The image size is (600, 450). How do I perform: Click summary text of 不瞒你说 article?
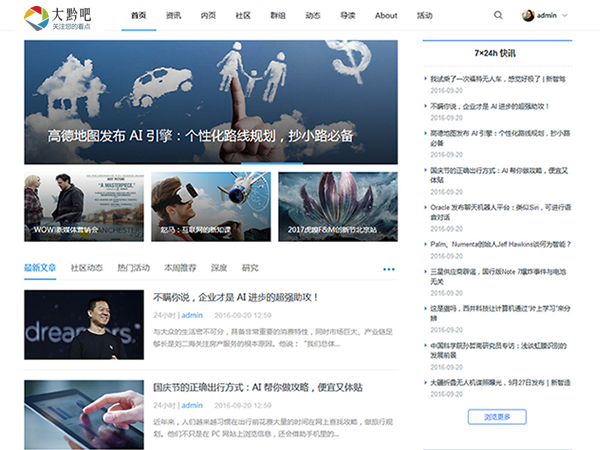(x=273, y=338)
